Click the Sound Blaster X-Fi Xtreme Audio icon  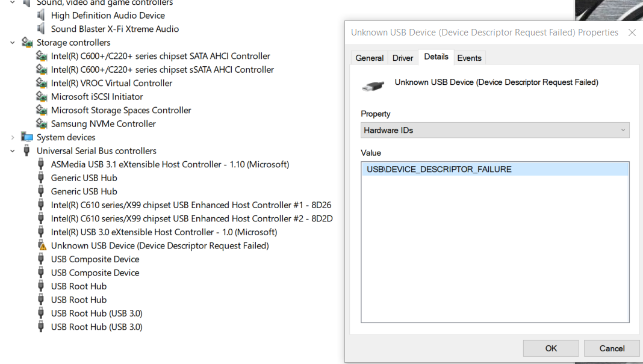[40, 29]
